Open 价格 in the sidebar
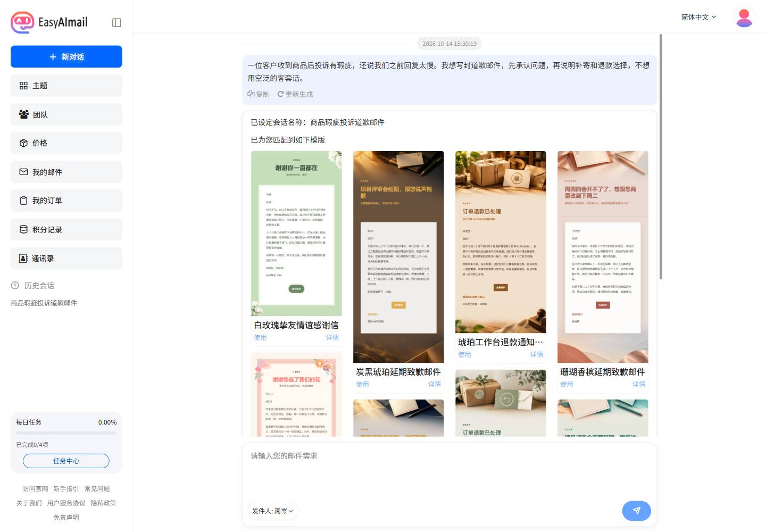The image size is (766, 532). point(66,143)
